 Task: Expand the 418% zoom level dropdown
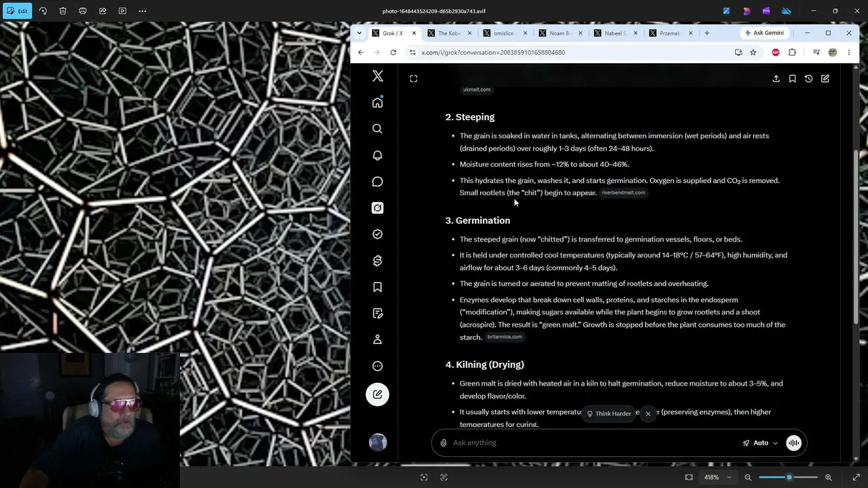pyautogui.click(x=717, y=477)
